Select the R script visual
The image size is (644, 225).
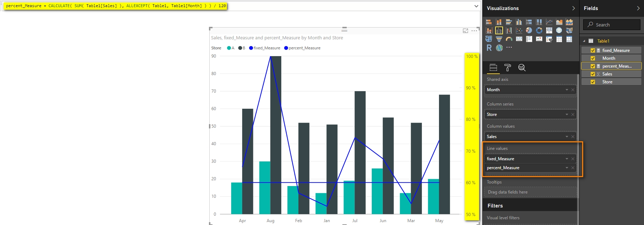point(489,48)
